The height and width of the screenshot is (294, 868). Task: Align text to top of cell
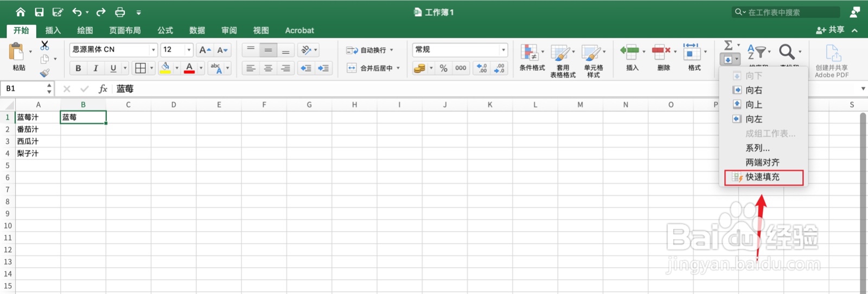[251, 50]
